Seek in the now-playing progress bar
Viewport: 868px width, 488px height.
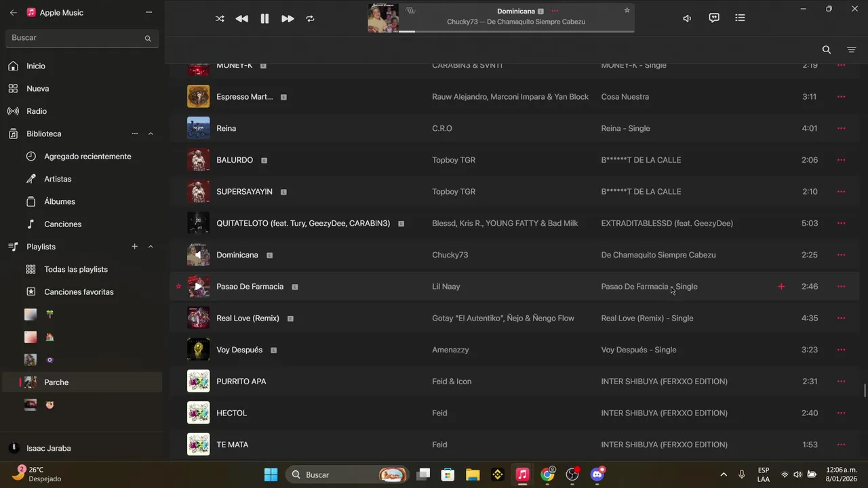click(x=516, y=31)
